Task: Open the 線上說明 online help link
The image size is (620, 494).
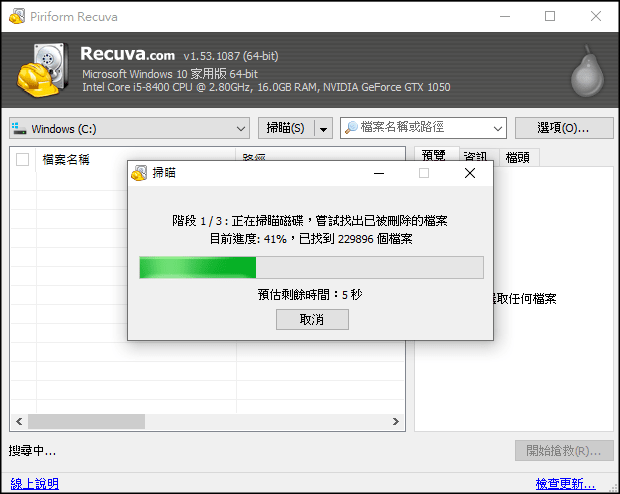Action: click(x=34, y=483)
